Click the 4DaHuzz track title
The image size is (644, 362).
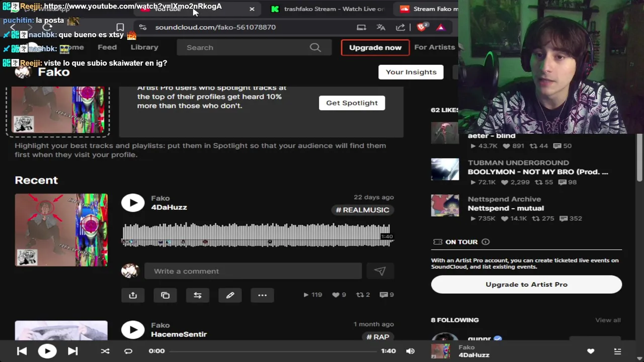coord(169,207)
